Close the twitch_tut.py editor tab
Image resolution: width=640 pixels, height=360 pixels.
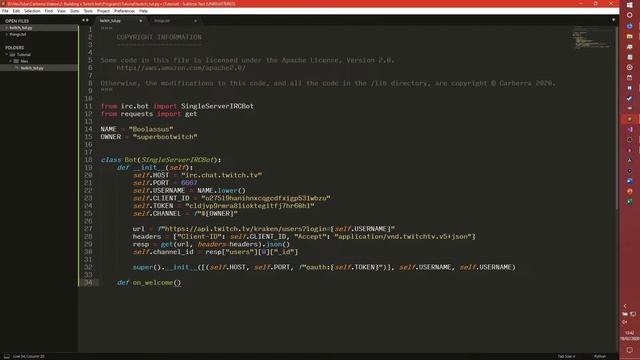(x=141, y=21)
